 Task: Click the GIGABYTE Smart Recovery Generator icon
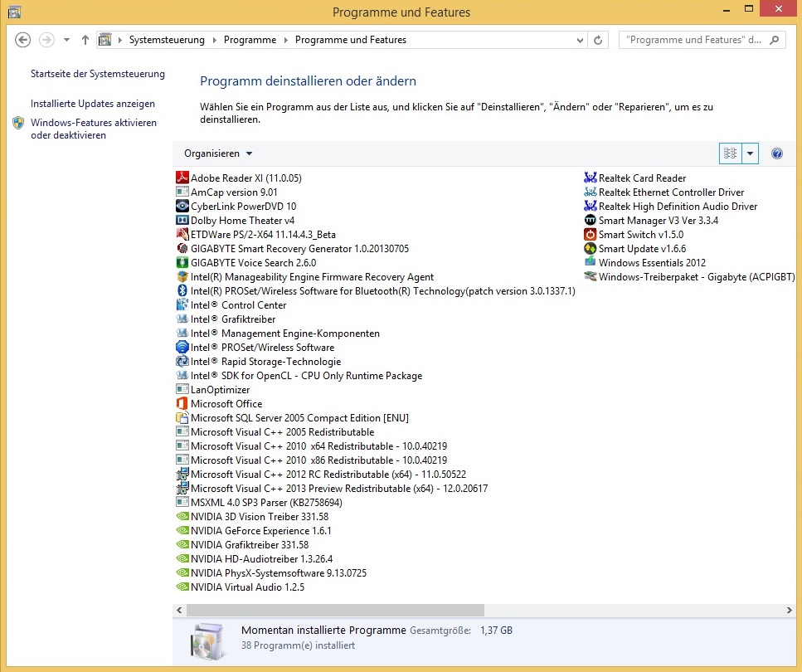[x=182, y=248]
